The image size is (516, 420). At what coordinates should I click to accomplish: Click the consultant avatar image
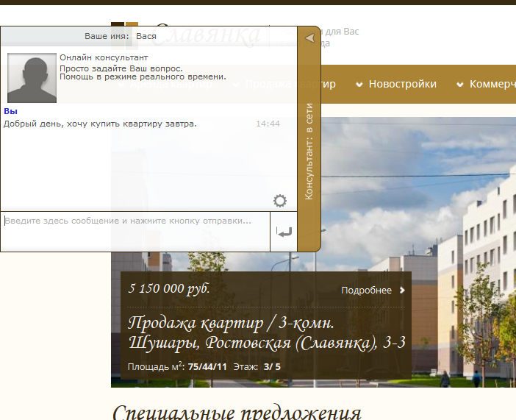[x=32, y=78]
